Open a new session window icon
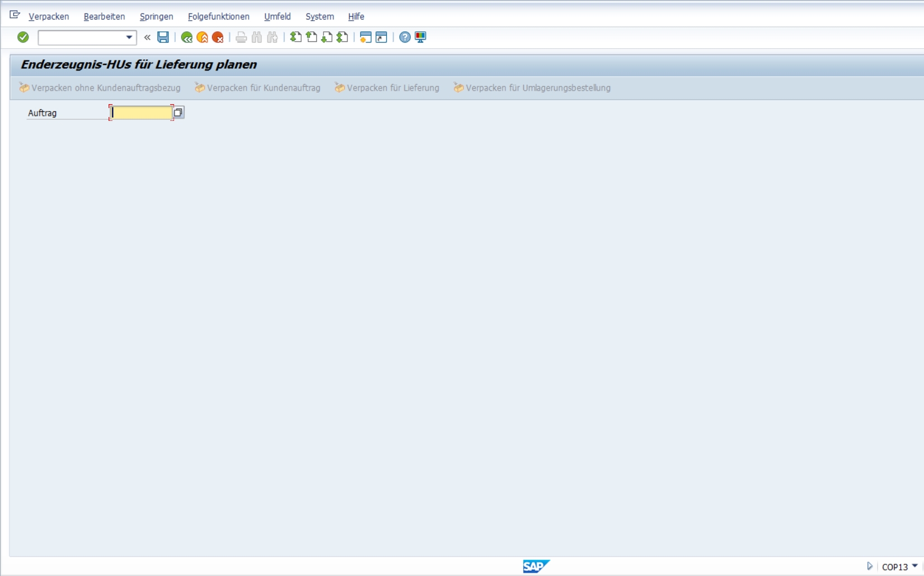The image size is (924, 576). [365, 38]
